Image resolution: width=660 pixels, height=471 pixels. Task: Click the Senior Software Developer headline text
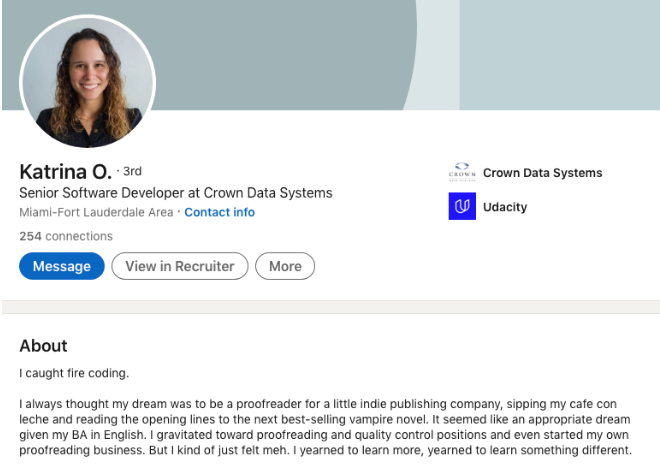point(176,193)
